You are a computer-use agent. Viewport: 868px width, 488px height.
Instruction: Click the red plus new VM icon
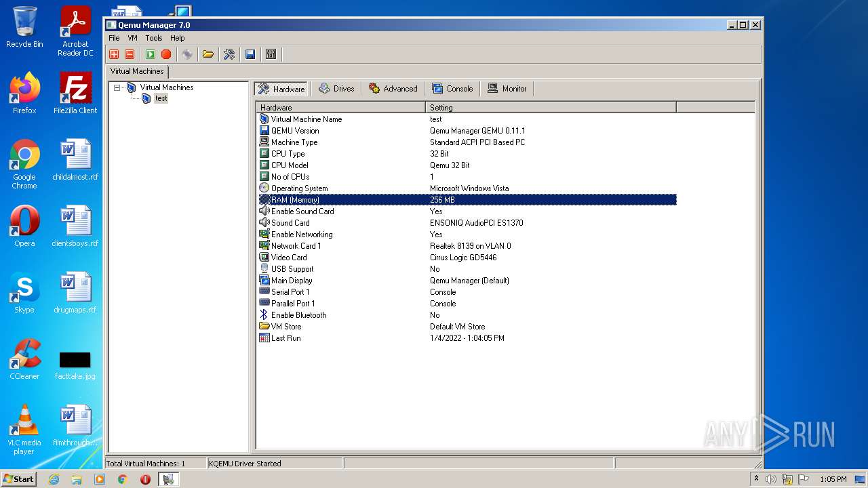pos(114,54)
